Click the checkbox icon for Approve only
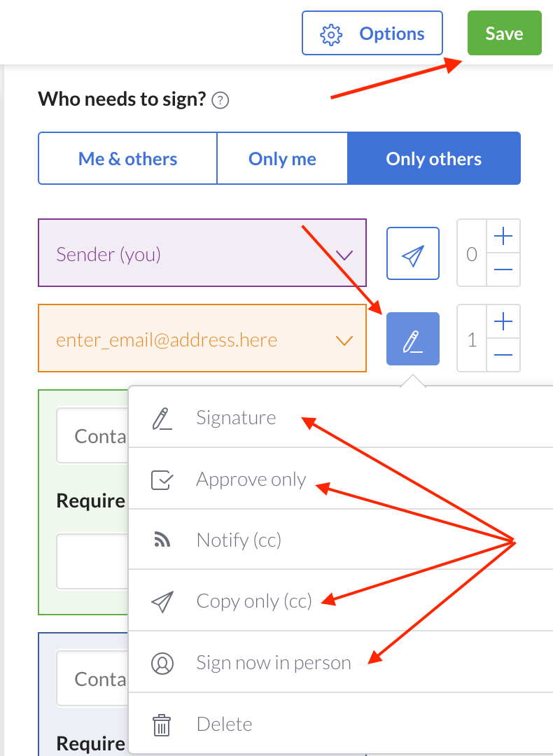This screenshot has height=756, width=553. (162, 479)
